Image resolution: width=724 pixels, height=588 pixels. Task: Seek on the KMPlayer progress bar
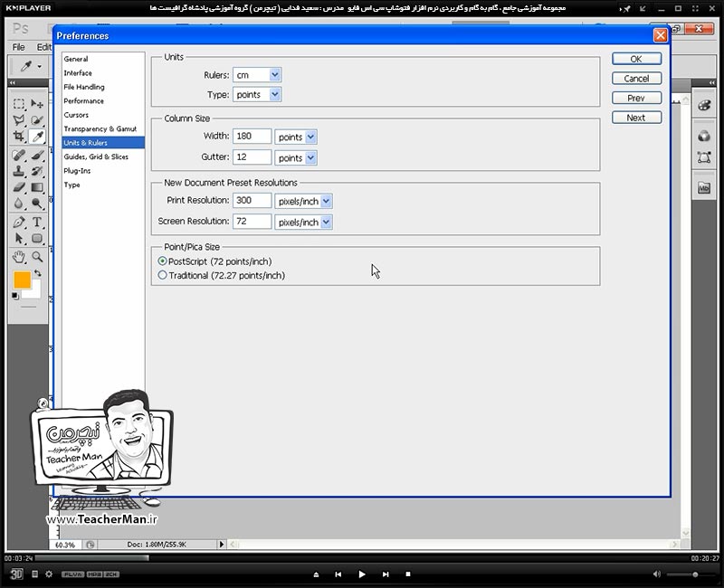361,558
